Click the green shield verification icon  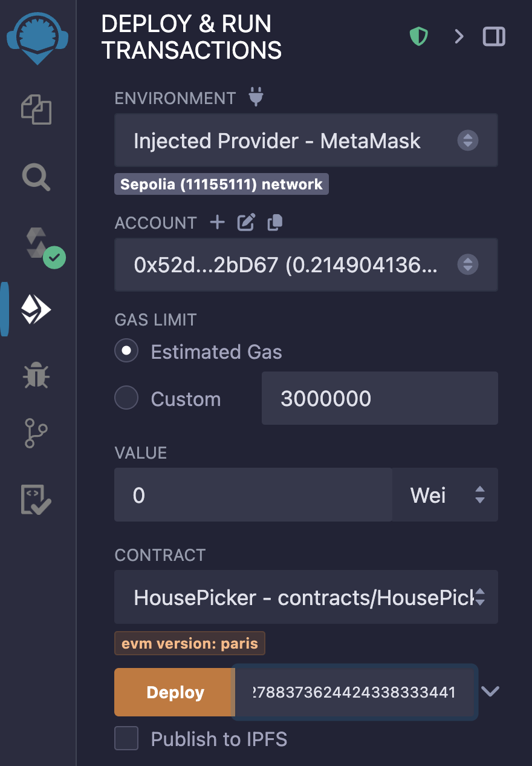tap(418, 37)
